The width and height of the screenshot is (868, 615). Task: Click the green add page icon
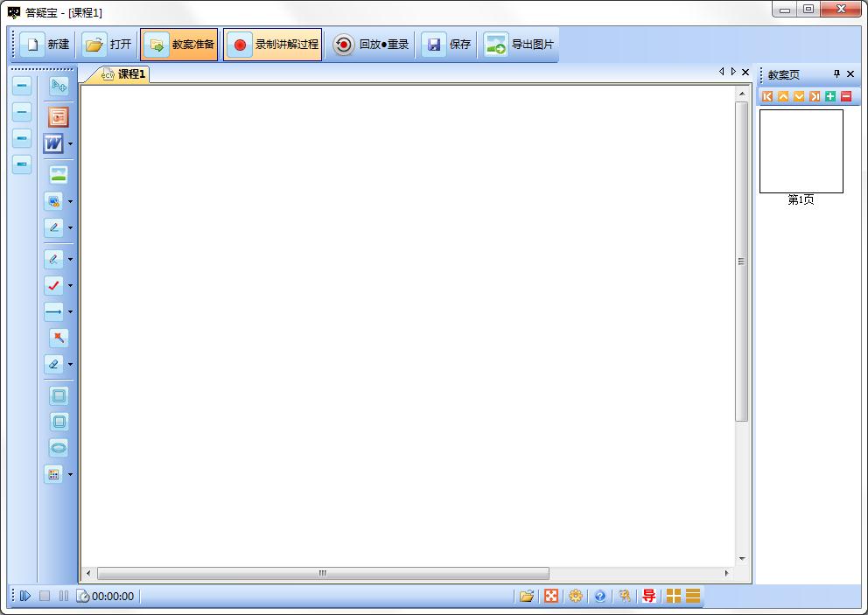[x=830, y=96]
